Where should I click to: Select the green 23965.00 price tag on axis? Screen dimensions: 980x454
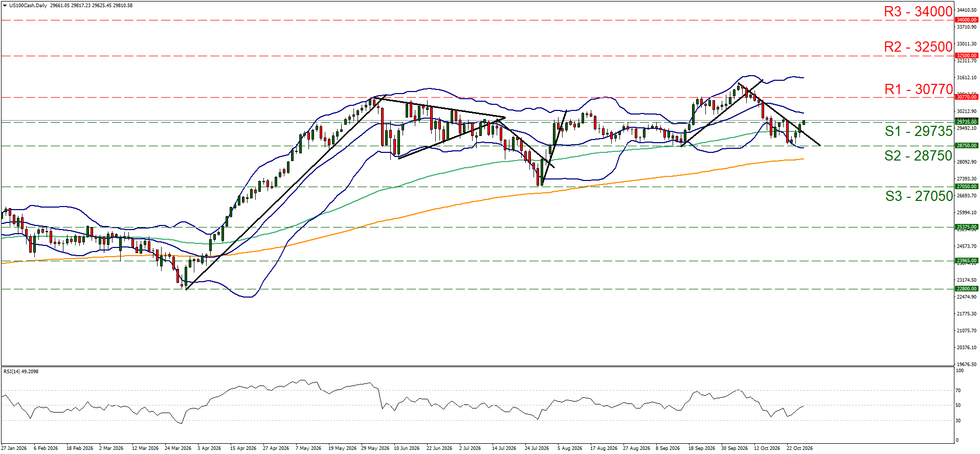pyautogui.click(x=966, y=260)
